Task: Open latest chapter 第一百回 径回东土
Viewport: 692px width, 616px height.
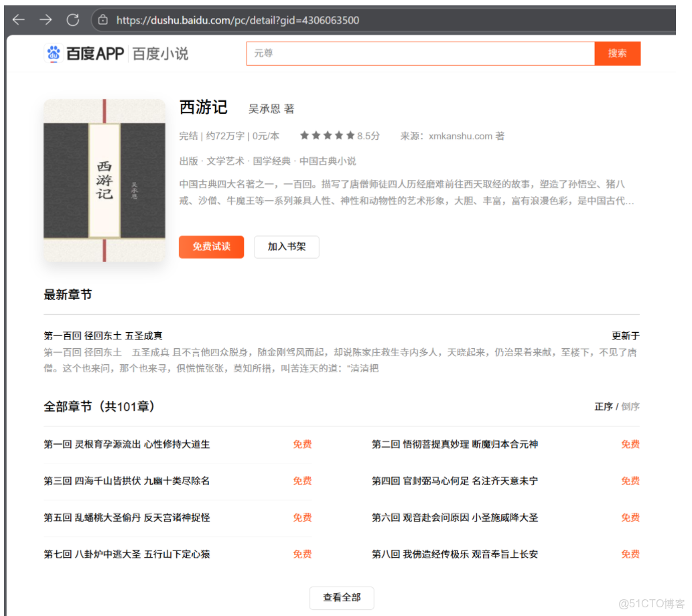Action: pos(104,335)
